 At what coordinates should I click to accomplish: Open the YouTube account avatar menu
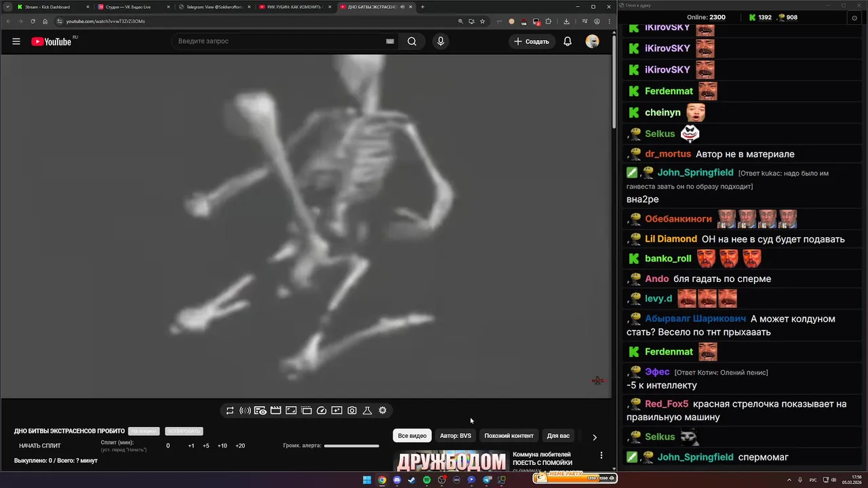tap(593, 41)
